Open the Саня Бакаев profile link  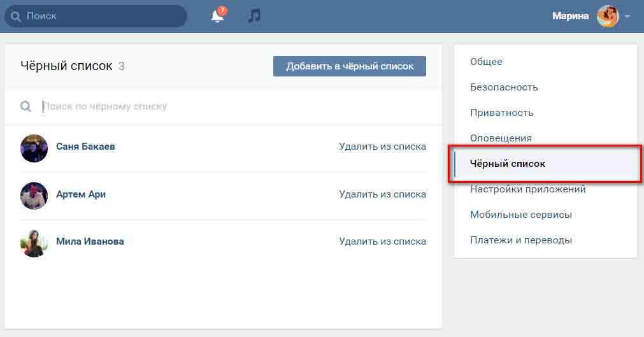click(x=85, y=147)
